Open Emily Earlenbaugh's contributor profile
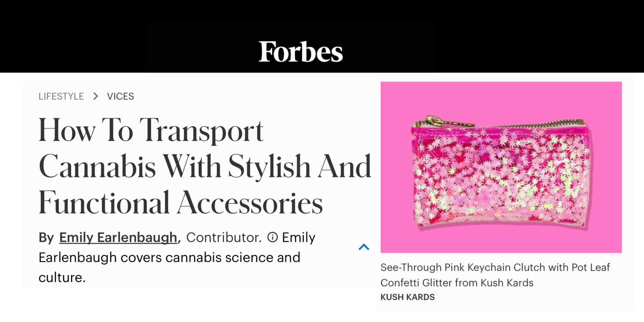The image size is (644, 322). tap(118, 237)
